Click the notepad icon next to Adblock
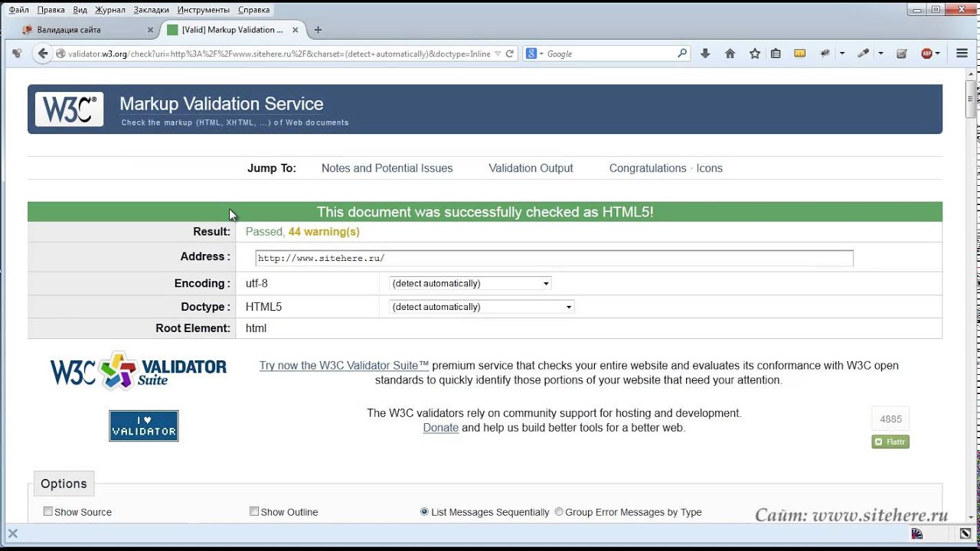Viewport: 980px width, 551px height. pyautogui.click(x=902, y=54)
